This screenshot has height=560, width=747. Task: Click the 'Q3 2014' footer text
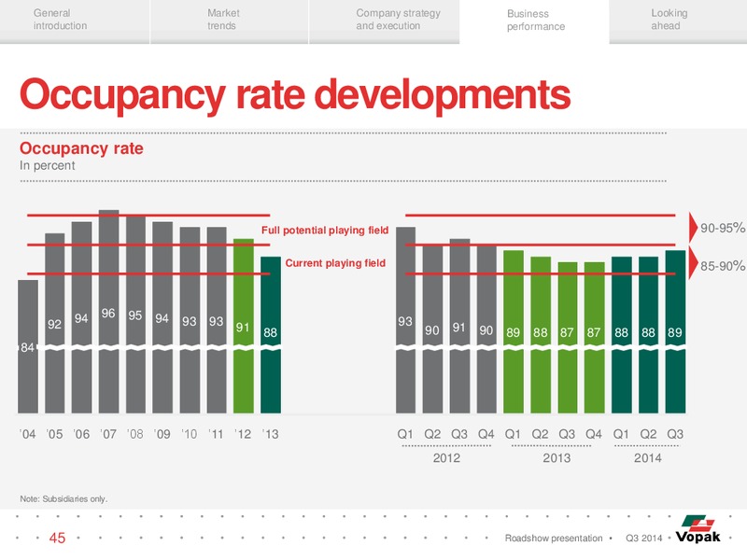coord(643,539)
